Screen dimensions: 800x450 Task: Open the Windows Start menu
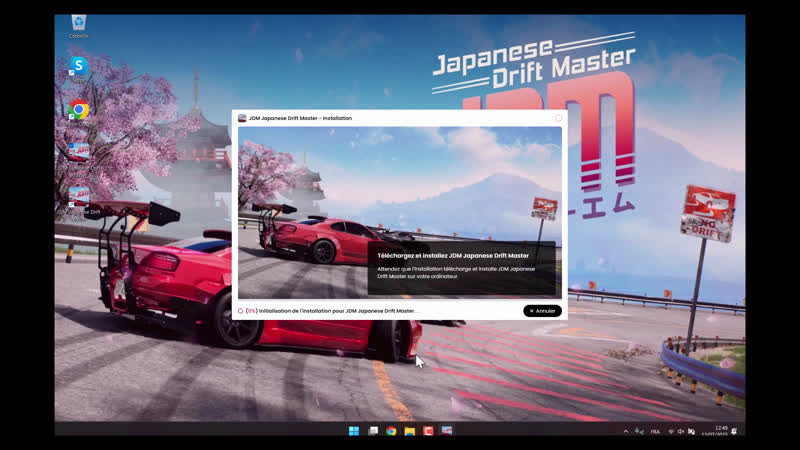[x=354, y=431]
